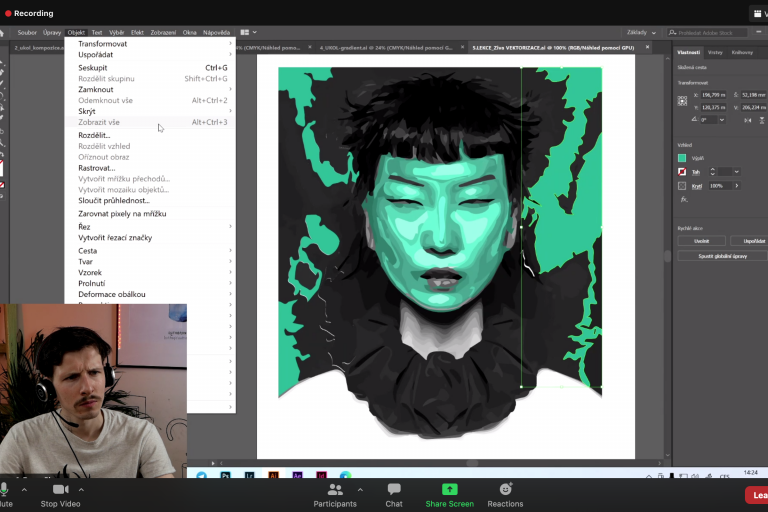Switch to the Vrstvy panel tab
The width and height of the screenshot is (768, 512).
pyautogui.click(x=715, y=52)
